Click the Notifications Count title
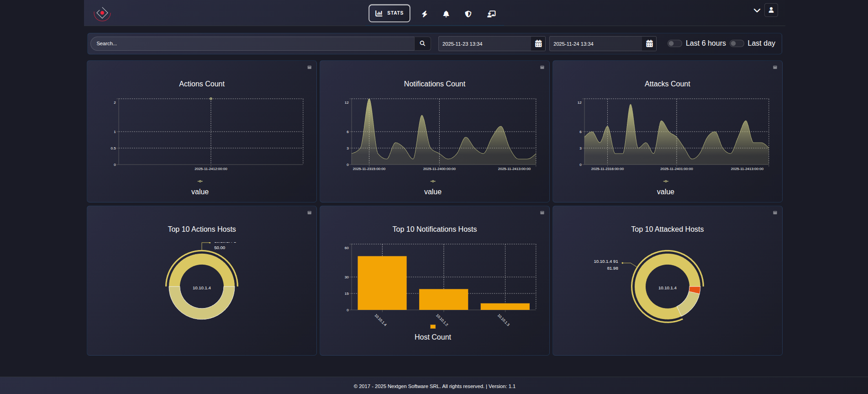 click(x=435, y=84)
